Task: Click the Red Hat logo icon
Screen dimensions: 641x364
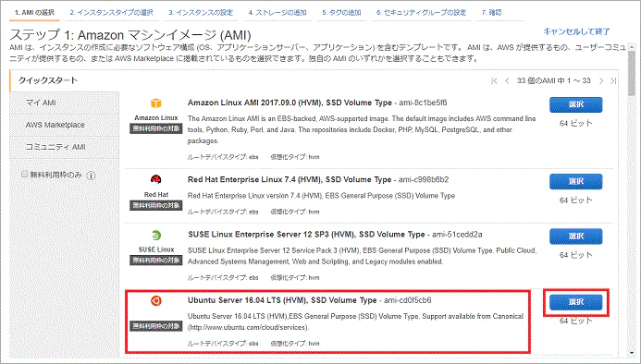Action: [155, 179]
